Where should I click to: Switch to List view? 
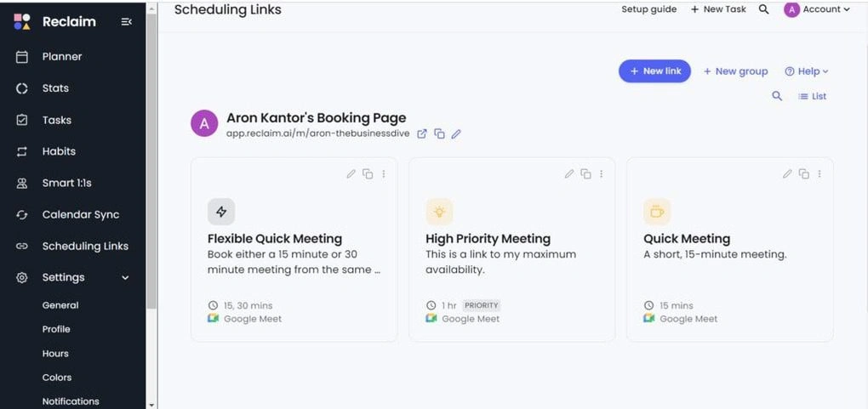812,96
